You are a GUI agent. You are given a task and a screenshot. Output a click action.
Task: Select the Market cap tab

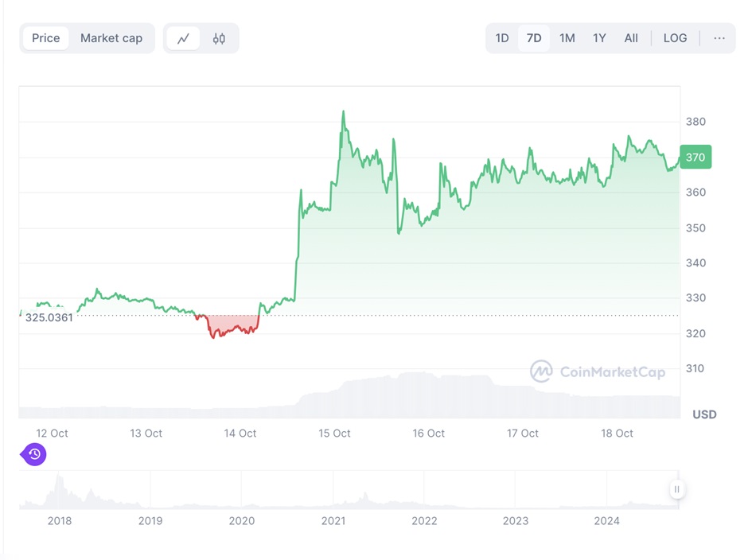tap(111, 38)
